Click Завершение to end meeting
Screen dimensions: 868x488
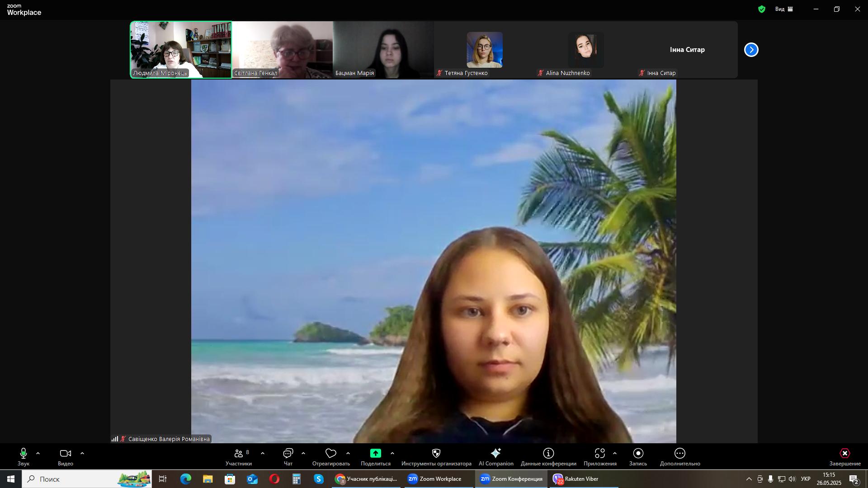coord(845,457)
